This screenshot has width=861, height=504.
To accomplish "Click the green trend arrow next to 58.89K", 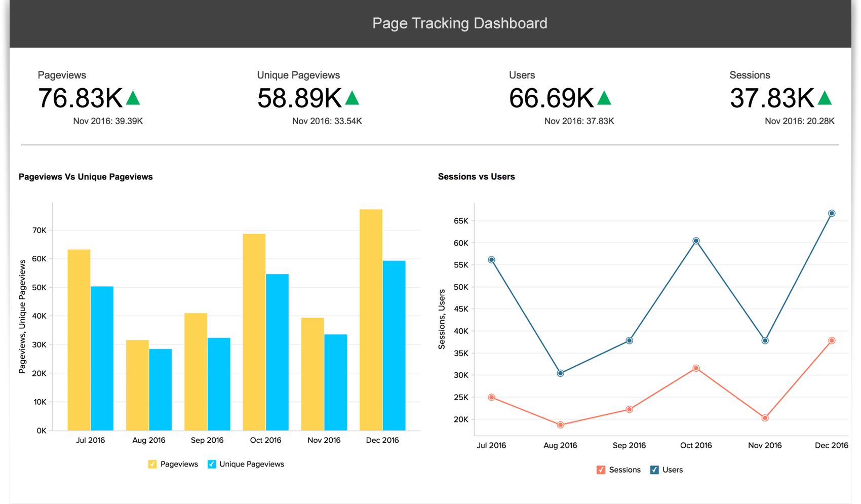I will click(x=352, y=98).
